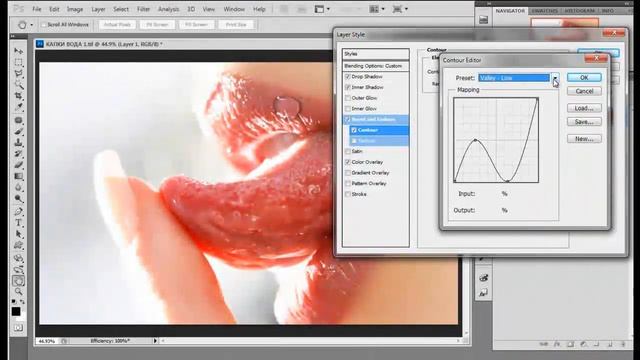Click the New... contour button
Viewport: 640px width, 360px height.
tap(584, 139)
